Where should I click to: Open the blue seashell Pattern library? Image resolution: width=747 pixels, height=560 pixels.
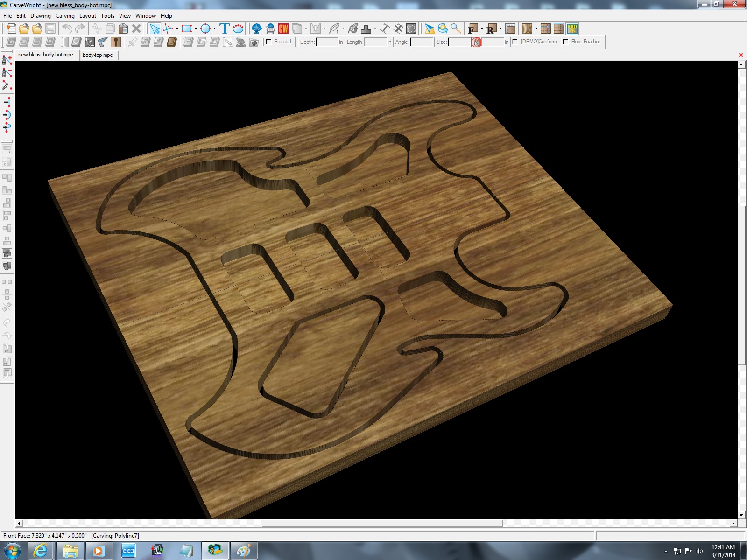[x=256, y=28]
